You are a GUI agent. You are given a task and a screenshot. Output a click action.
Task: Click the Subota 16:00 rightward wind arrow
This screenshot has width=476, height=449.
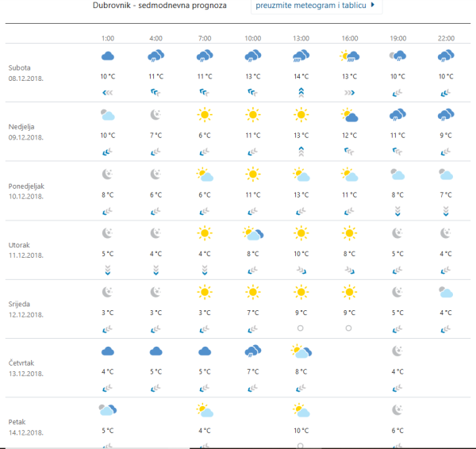[x=349, y=92]
